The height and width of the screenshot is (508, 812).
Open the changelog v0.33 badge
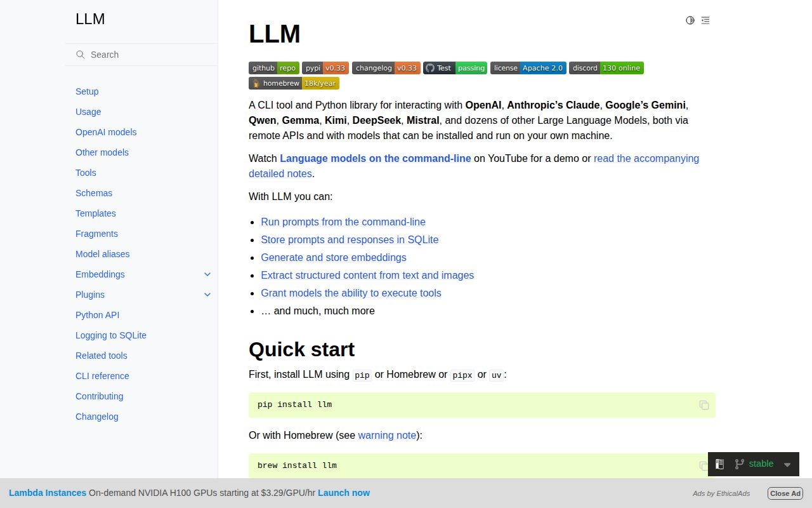click(386, 68)
